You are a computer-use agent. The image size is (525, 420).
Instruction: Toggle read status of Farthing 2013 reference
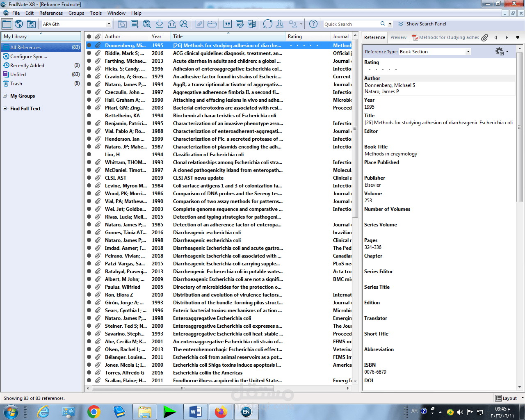click(x=89, y=61)
